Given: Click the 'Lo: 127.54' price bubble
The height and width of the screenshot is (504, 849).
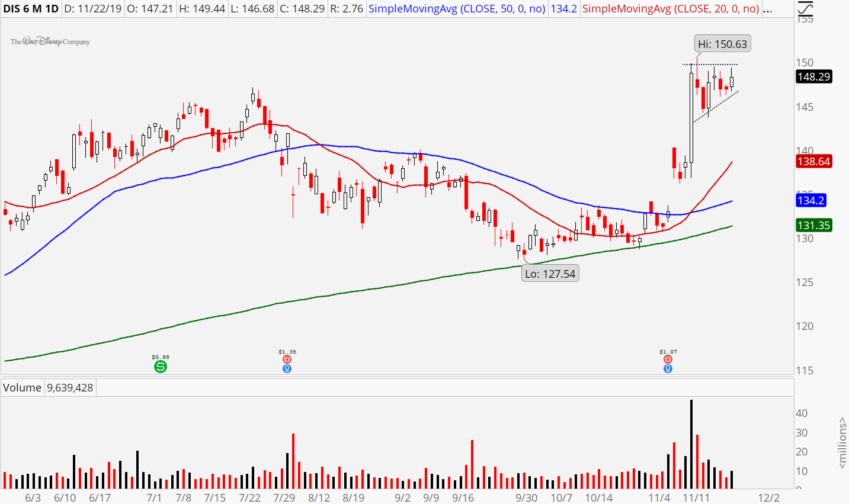Looking at the screenshot, I should (550, 274).
